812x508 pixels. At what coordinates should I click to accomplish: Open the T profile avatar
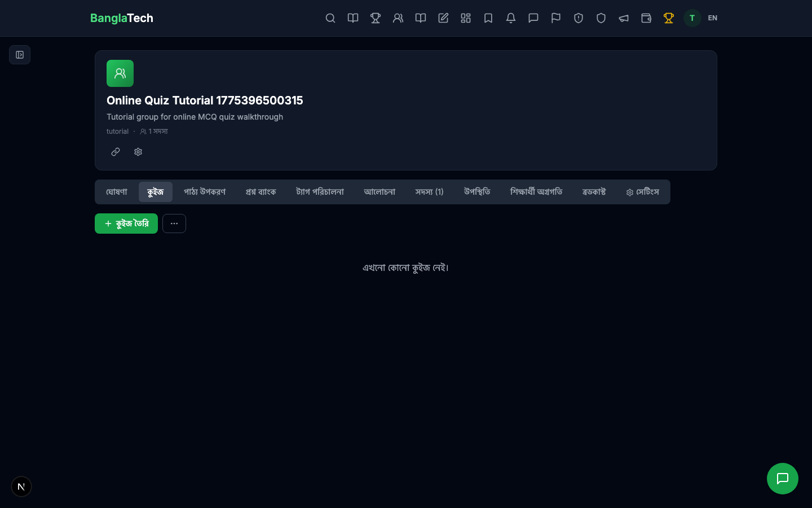point(692,18)
